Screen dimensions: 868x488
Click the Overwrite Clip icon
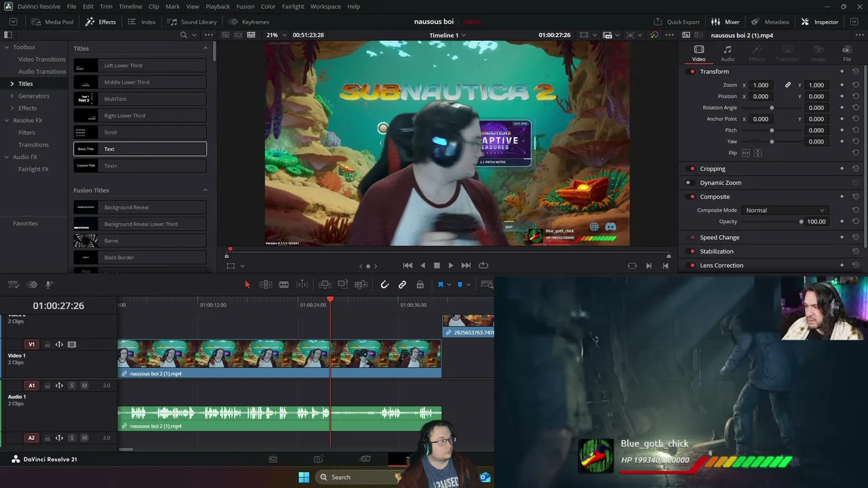[342, 285]
